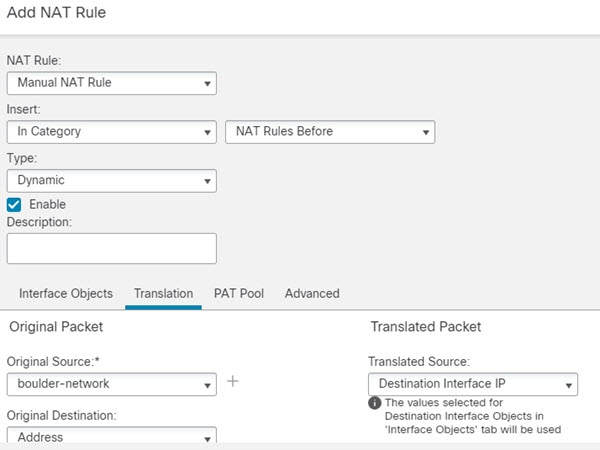Screen dimensions: 600x450
Task: Click the arrow on Destination Interface IP dropdown
Action: pos(569,385)
